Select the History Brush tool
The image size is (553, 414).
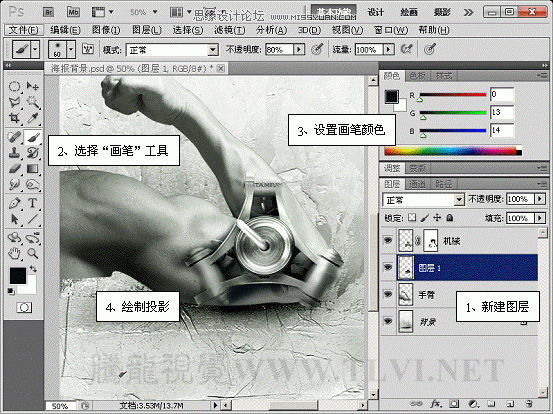click(x=33, y=152)
